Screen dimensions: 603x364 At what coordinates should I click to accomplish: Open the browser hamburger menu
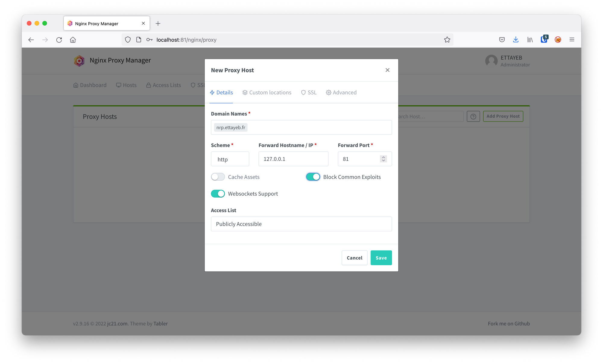pos(572,40)
